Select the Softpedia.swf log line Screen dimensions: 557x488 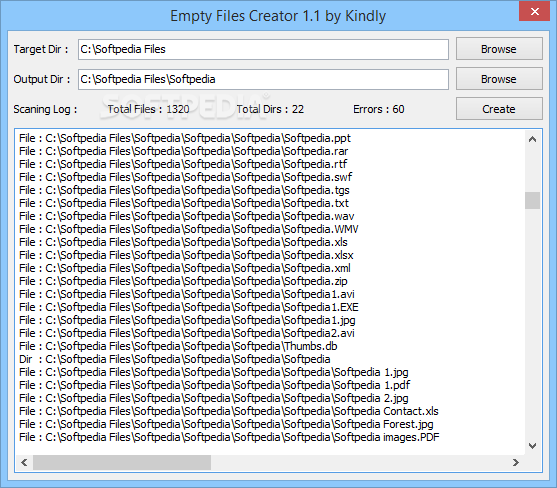185,177
